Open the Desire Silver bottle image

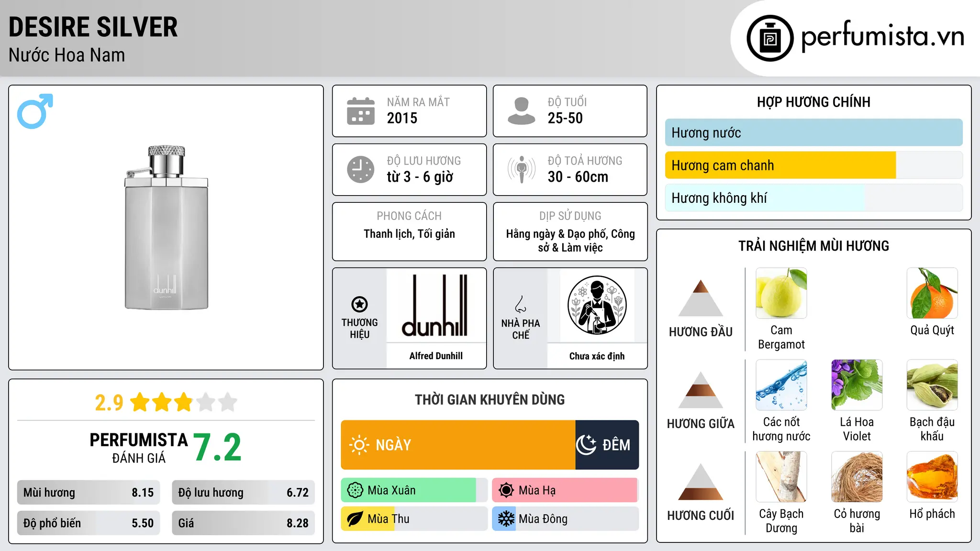coord(167,227)
